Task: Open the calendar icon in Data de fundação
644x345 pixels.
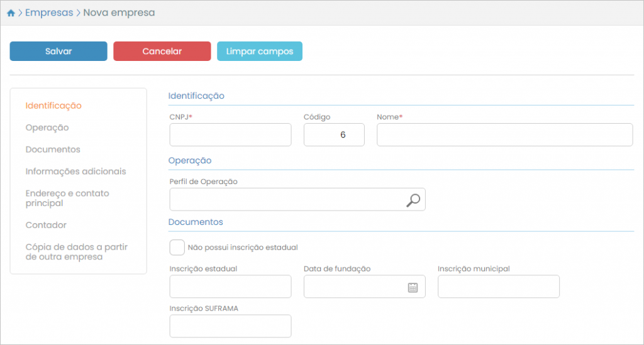Action: tap(413, 287)
